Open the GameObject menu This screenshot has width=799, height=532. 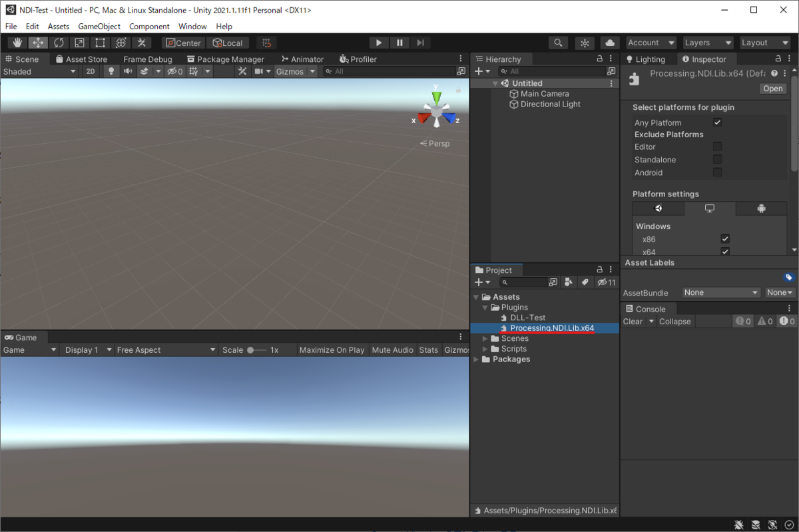(x=99, y=27)
